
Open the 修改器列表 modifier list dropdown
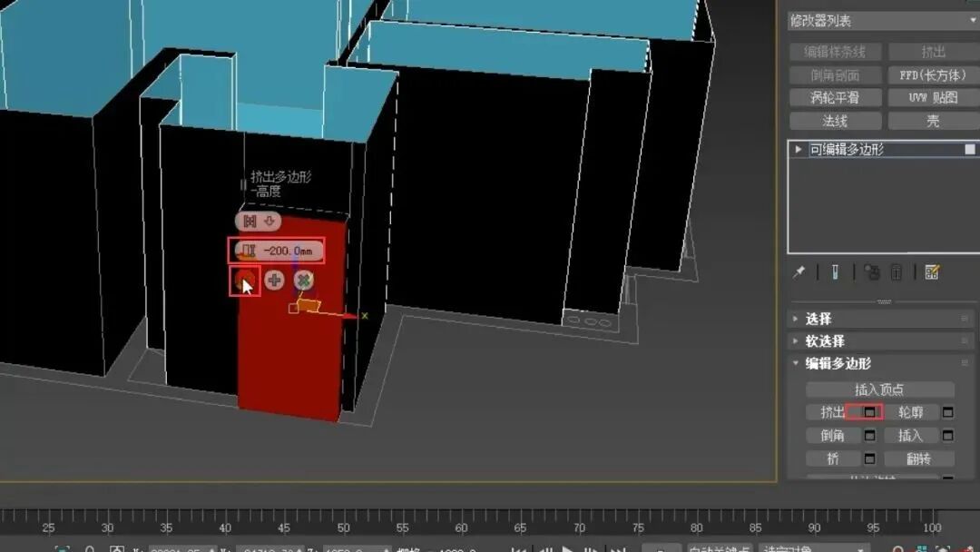tap(883, 21)
